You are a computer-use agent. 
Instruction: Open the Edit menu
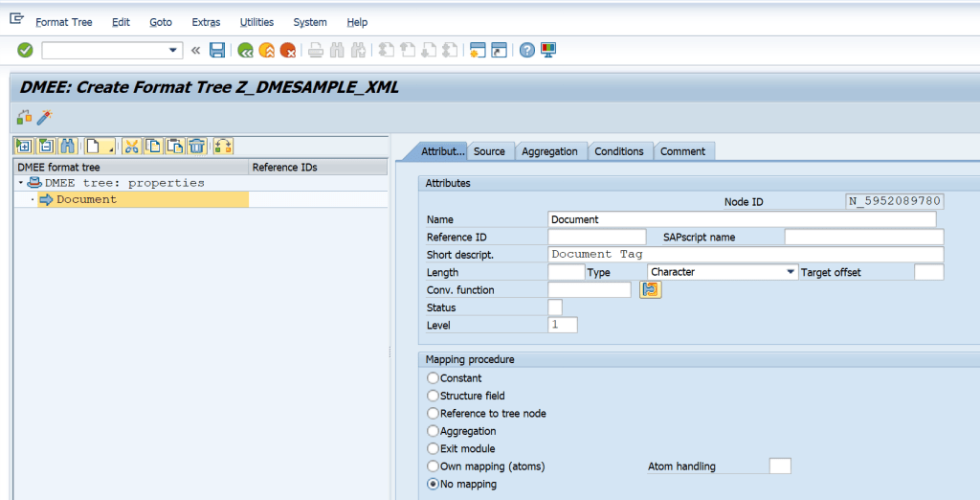pos(121,22)
